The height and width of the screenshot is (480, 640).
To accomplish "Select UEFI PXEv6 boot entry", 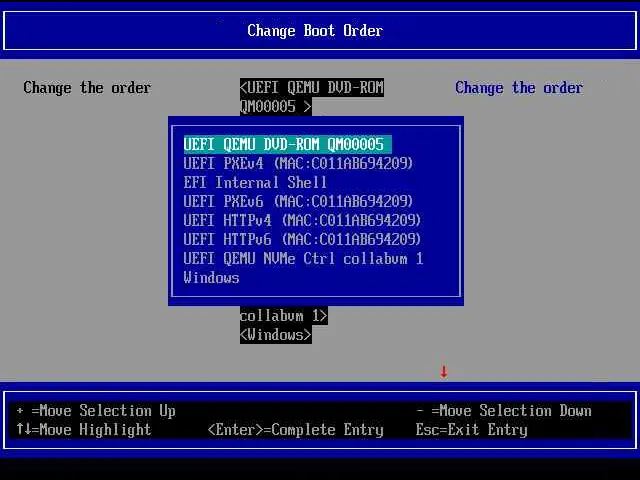I will pos(298,201).
